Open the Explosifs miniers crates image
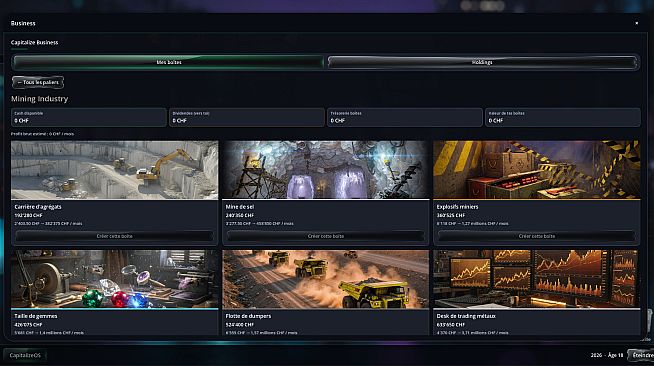 [537, 170]
